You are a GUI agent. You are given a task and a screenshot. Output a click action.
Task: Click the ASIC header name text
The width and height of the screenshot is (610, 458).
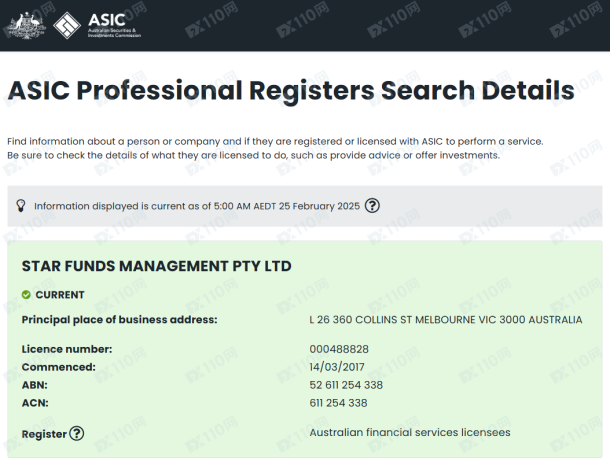[108, 20]
